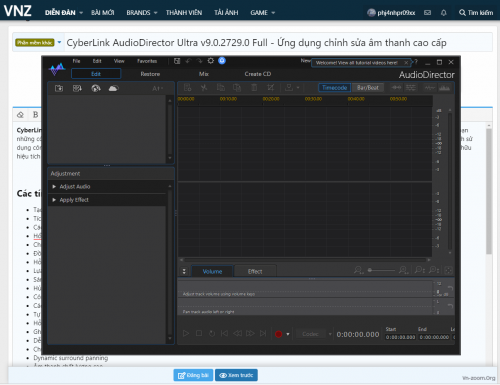The width and height of the screenshot is (500, 385).
Task: Click the fit to window zoom icon
Action: [449, 270]
